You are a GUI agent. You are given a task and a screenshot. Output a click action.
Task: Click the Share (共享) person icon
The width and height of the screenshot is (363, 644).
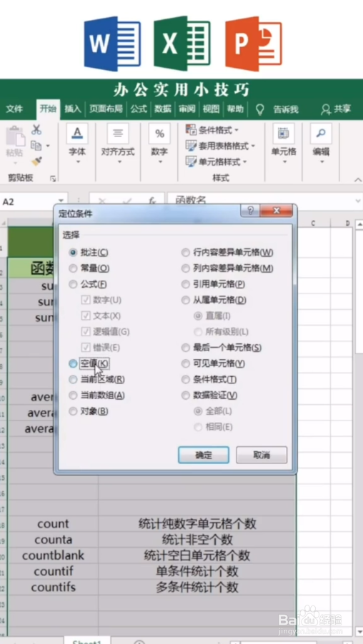pyautogui.click(x=326, y=109)
